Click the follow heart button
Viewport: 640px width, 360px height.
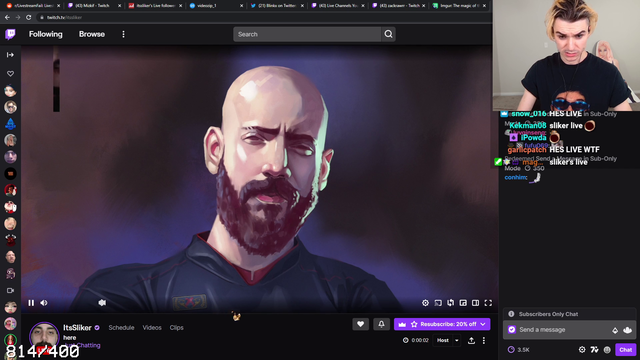tap(360, 324)
